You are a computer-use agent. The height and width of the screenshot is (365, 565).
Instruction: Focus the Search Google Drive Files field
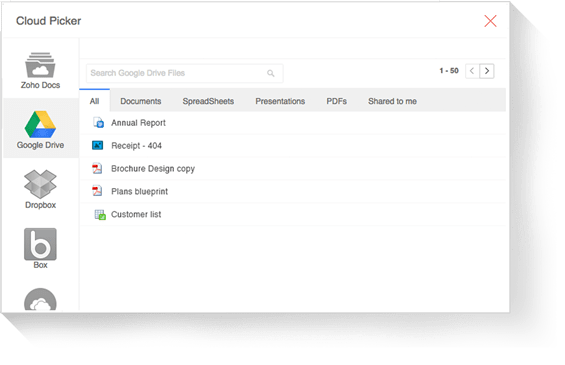click(184, 73)
